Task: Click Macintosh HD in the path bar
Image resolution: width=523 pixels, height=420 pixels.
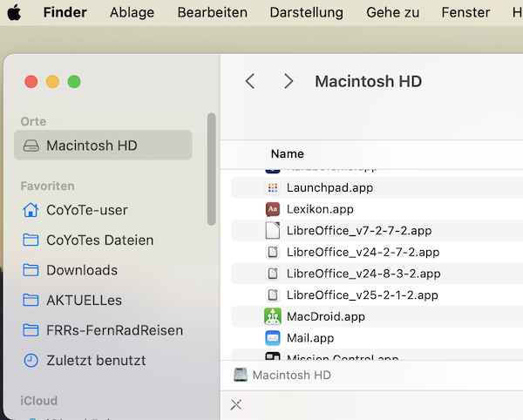Action: pyautogui.click(x=291, y=375)
